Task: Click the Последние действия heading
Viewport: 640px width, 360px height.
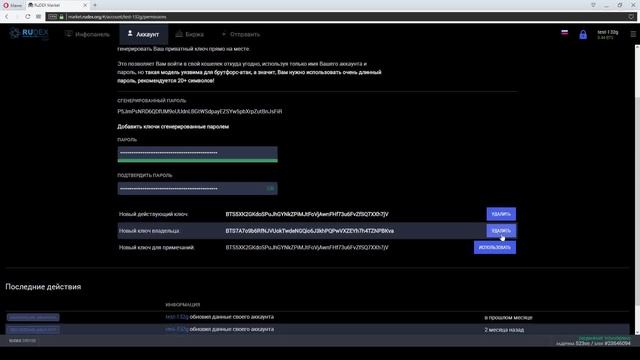Action: click(43, 287)
